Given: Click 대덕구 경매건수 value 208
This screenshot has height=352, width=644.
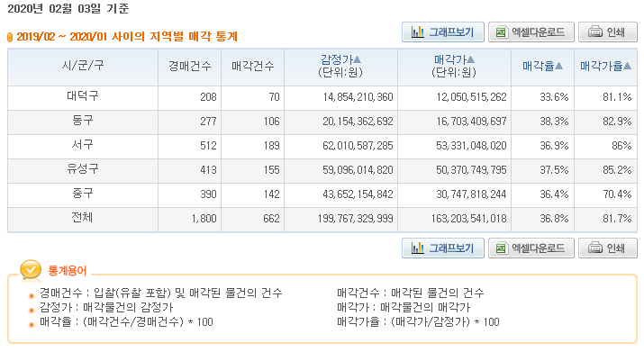Looking at the screenshot, I should [x=208, y=97].
